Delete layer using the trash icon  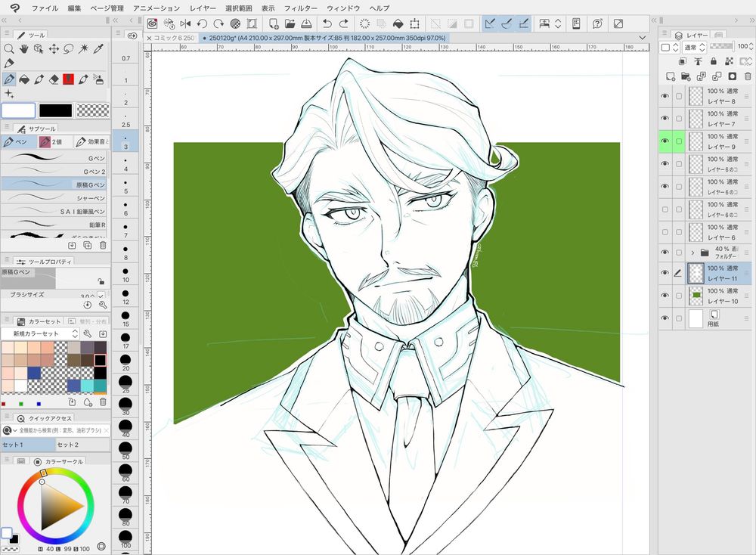click(746, 76)
